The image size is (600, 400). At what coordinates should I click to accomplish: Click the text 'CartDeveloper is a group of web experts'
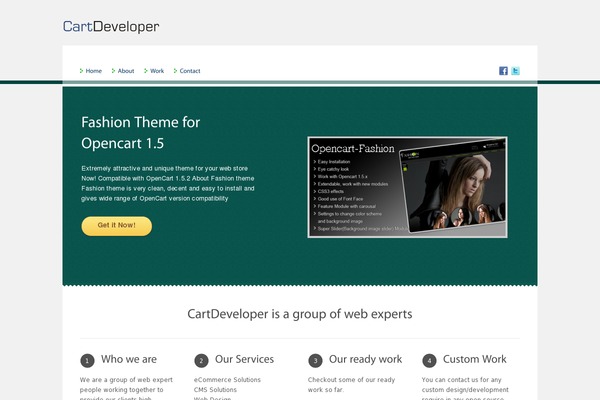point(300,314)
